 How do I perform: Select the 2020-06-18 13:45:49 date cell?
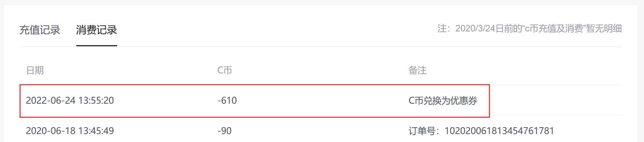point(70,131)
